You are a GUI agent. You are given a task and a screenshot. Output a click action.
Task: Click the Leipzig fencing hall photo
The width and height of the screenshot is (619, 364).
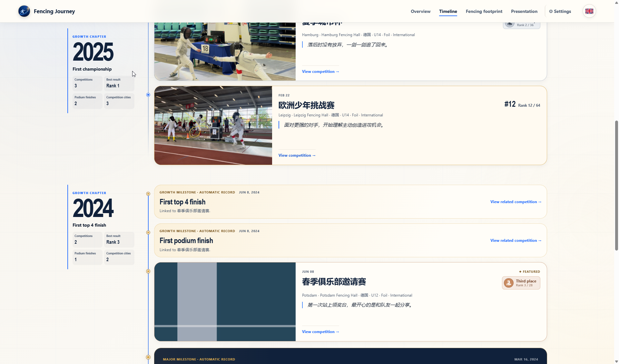[213, 125]
